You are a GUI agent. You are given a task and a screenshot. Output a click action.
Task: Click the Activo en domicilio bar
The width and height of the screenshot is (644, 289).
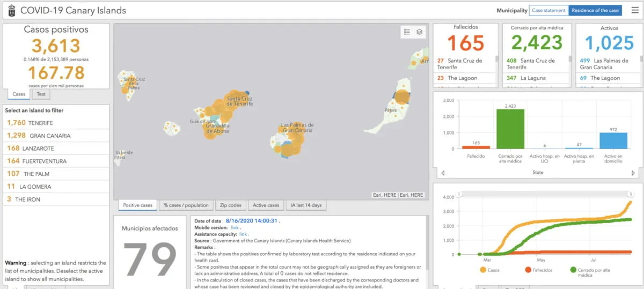point(613,140)
